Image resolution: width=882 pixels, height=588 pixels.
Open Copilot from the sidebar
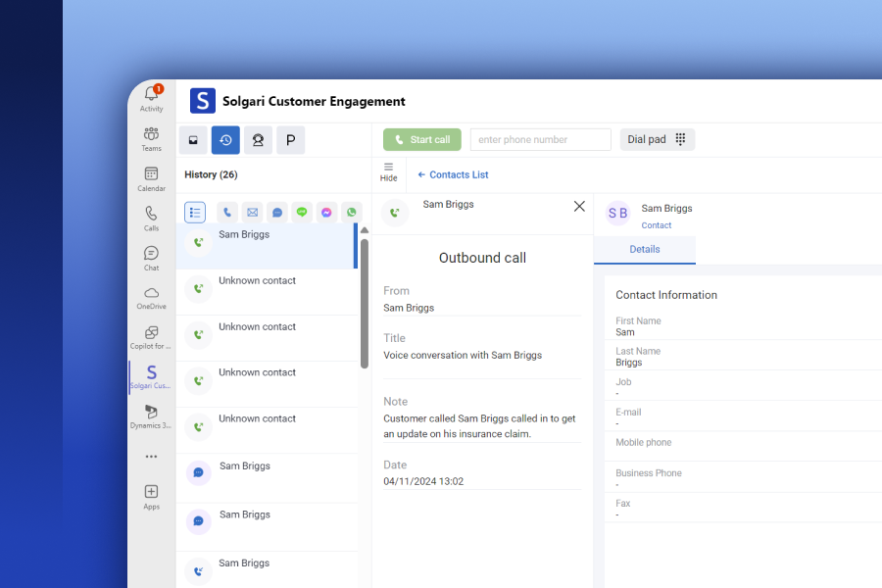tap(151, 337)
